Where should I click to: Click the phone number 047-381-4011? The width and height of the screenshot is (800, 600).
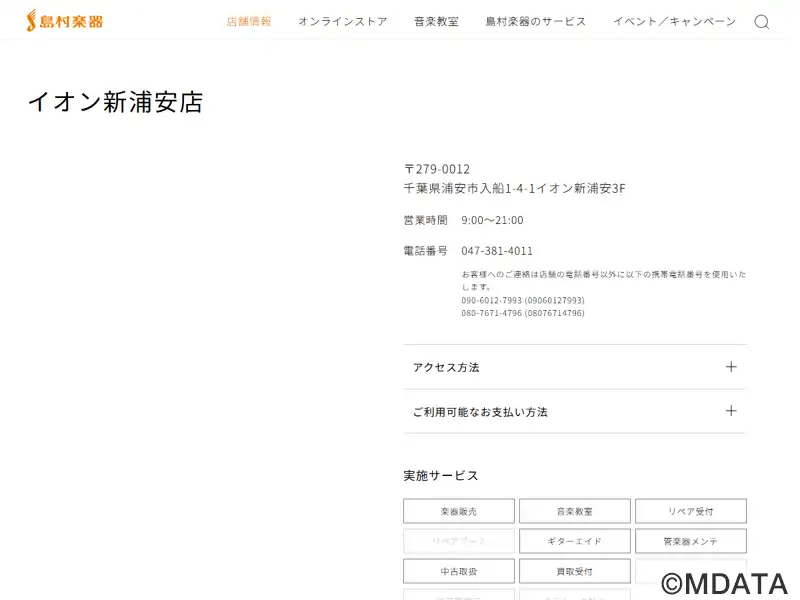point(497,251)
